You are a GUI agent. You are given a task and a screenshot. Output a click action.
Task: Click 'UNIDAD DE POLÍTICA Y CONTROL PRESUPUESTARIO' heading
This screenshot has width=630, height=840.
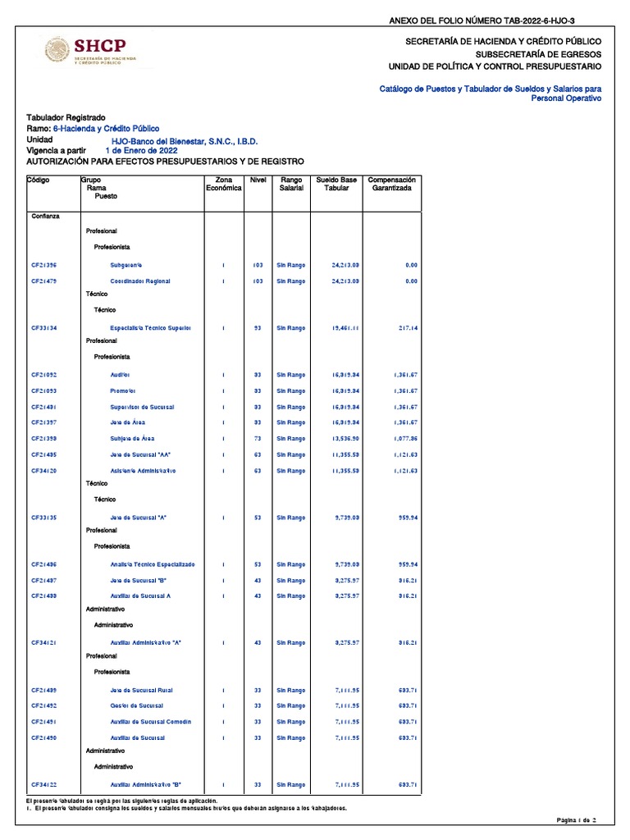(495, 66)
